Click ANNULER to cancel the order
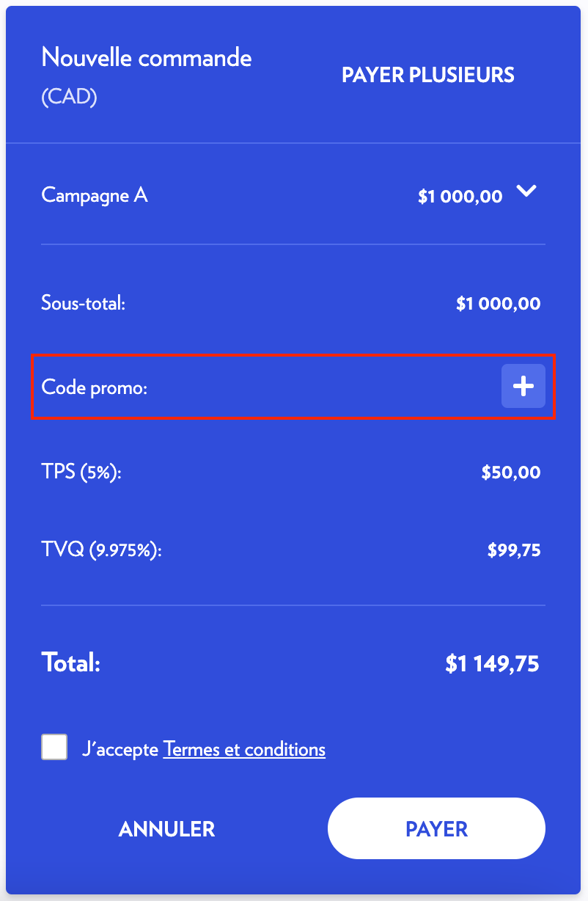 click(x=166, y=828)
